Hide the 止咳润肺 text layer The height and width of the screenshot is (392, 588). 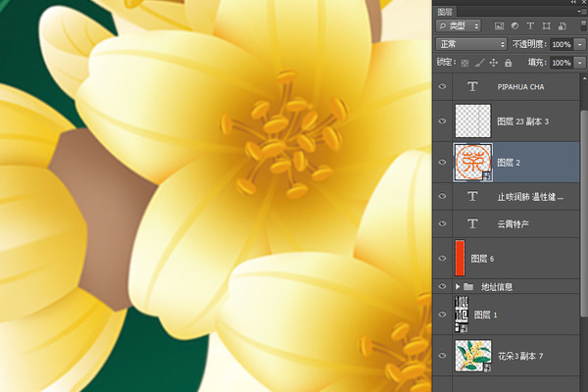pos(443,196)
